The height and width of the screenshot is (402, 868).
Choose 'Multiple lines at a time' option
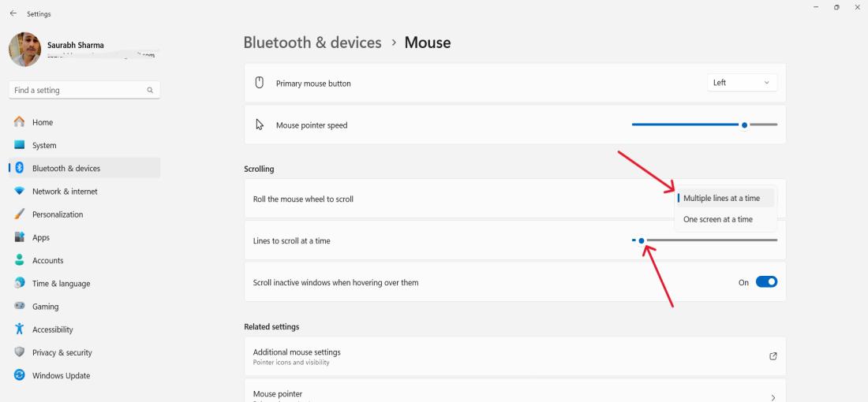(x=721, y=199)
